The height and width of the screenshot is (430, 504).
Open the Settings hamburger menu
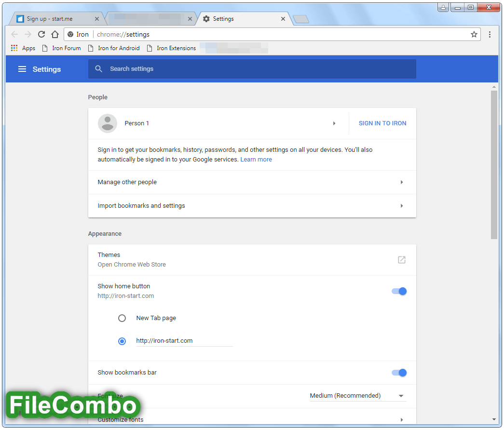coord(22,69)
